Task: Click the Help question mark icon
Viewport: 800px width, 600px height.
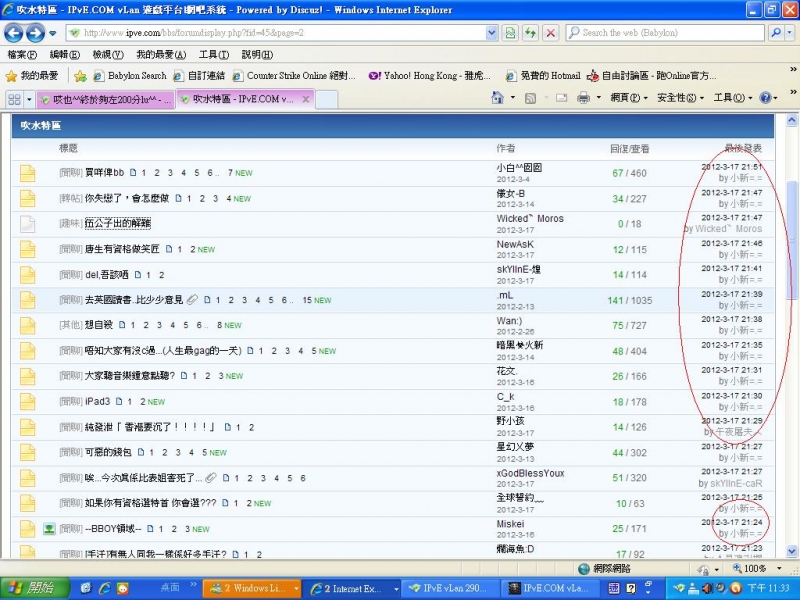Action: pos(765,98)
